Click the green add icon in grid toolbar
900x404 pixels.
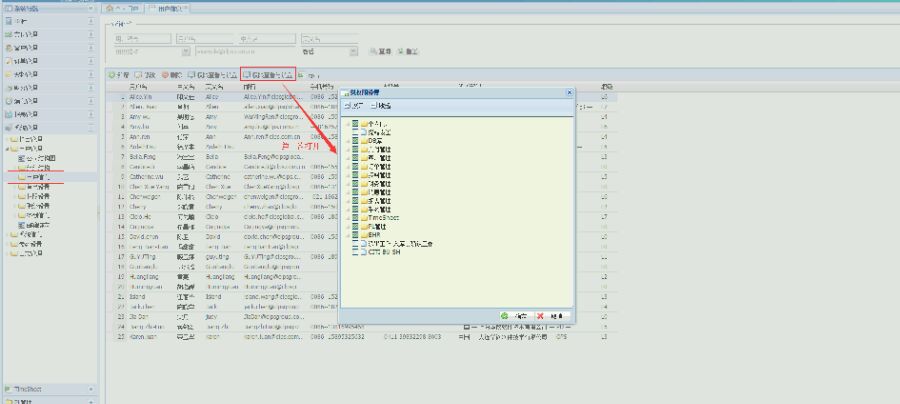pyautogui.click(x=112, y=75)
